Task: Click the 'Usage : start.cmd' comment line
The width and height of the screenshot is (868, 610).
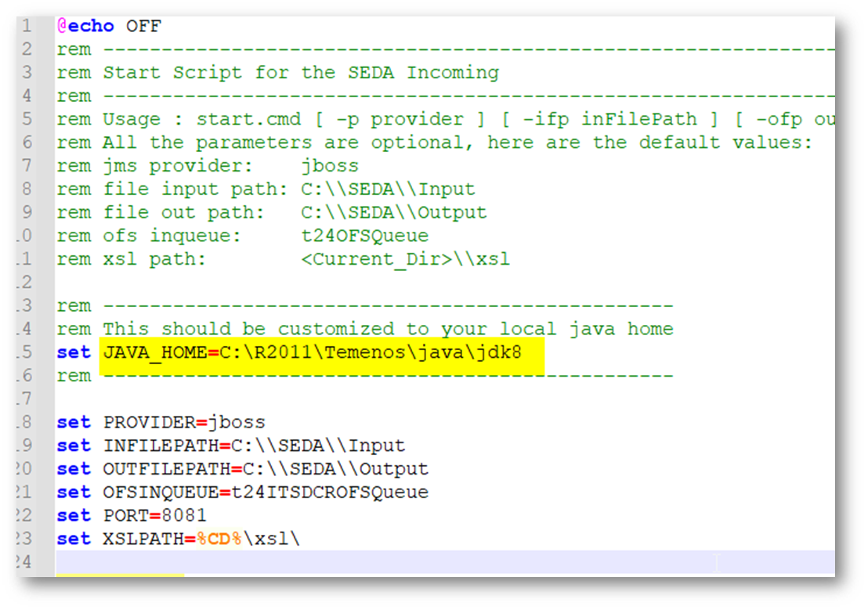Action: (196, 120)
